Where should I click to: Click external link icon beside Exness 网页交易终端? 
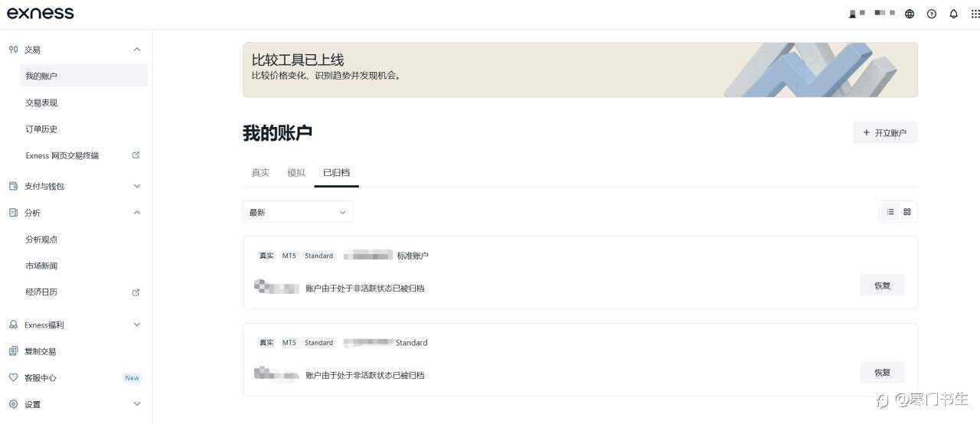point(136,155)
